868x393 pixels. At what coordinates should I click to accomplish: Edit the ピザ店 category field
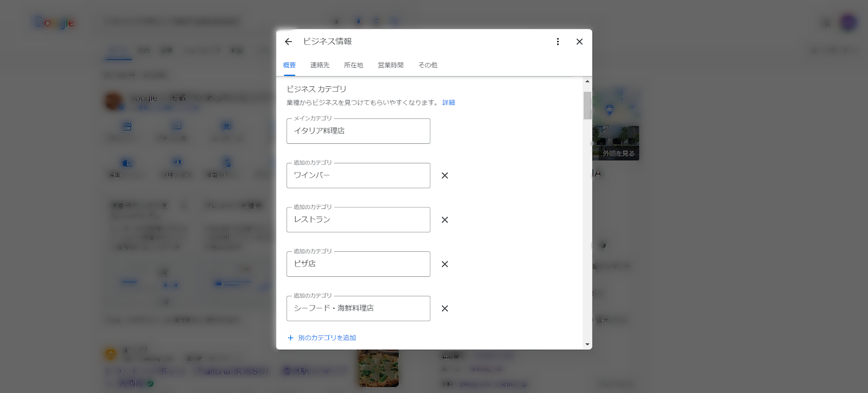tap(358, 264)
